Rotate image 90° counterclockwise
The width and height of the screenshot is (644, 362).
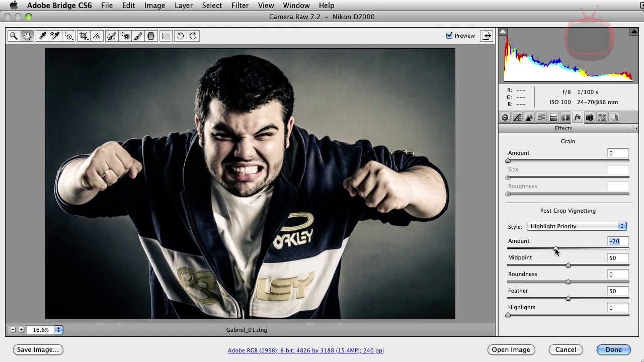180,36
